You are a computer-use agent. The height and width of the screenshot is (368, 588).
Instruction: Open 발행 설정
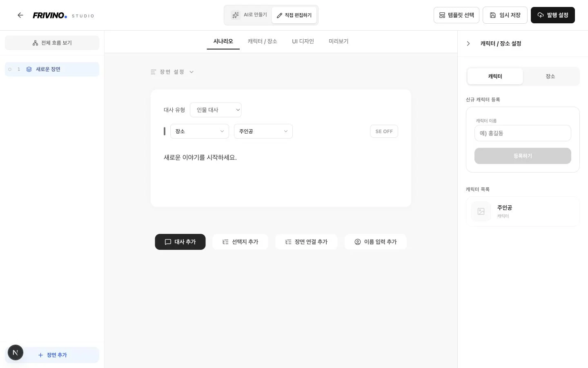[x=552, y=15]
